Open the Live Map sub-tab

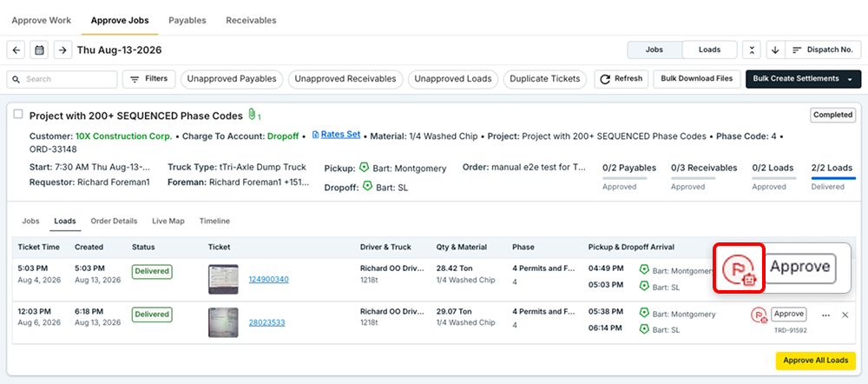point(168,221)
